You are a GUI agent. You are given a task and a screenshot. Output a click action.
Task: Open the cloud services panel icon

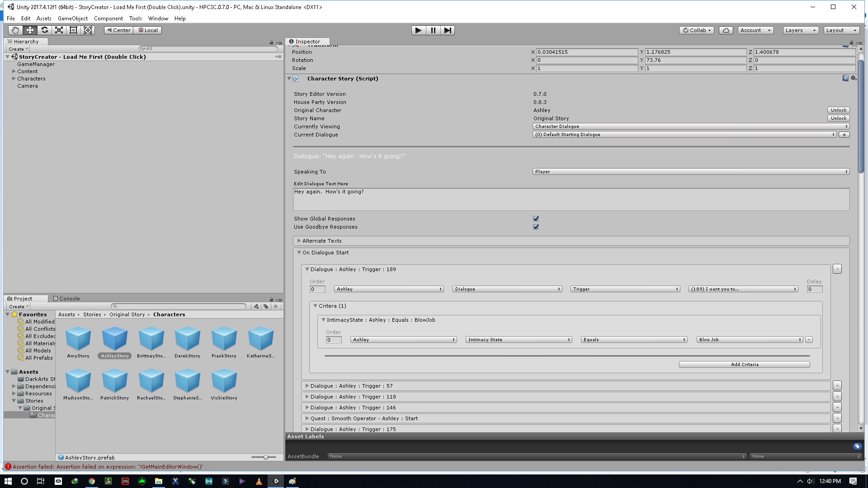coord(726,30)
